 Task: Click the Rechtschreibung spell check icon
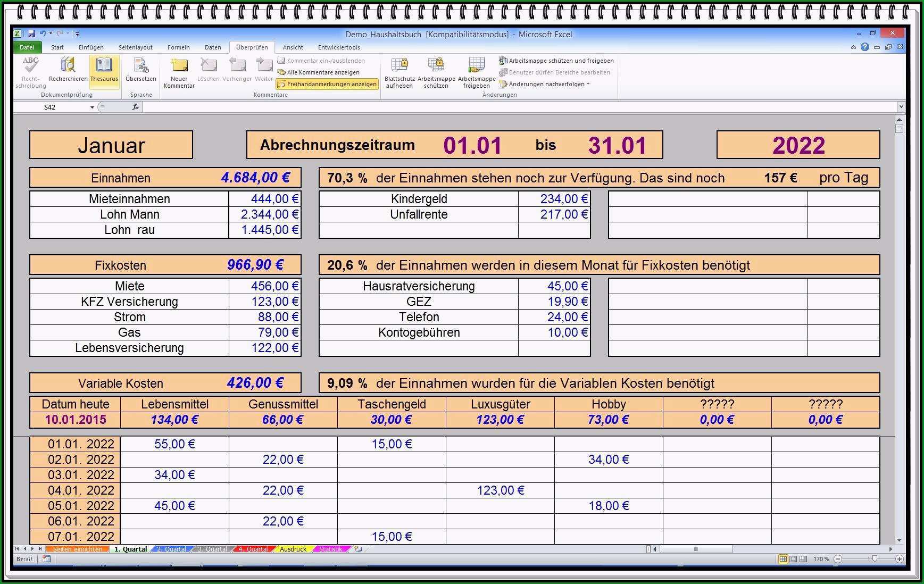[x=30, y=65]
